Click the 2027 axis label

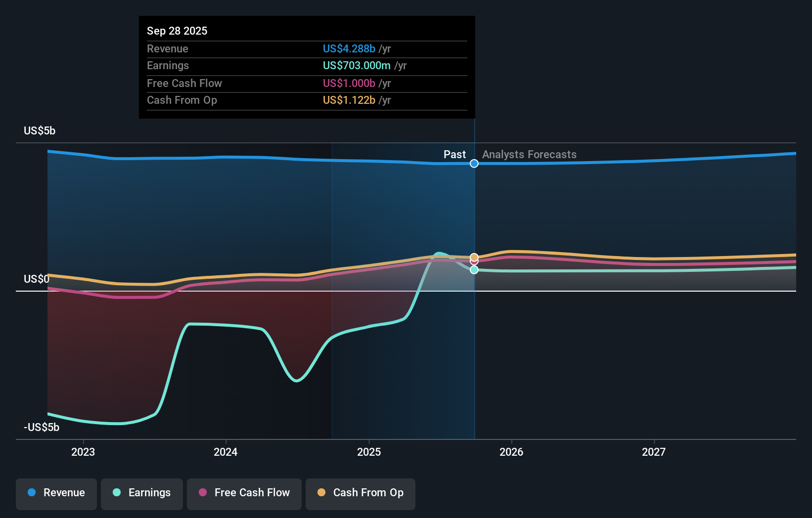tap(654, 452)
